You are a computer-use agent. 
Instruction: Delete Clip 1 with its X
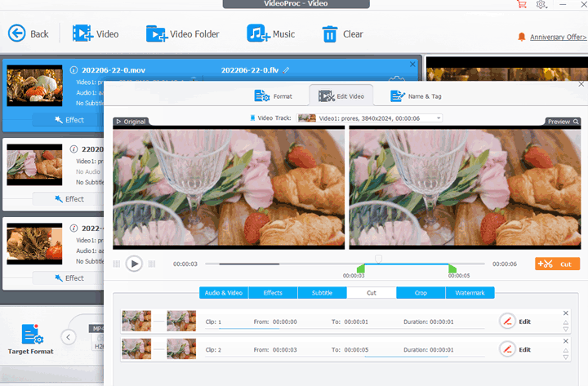tap(566, 313)
